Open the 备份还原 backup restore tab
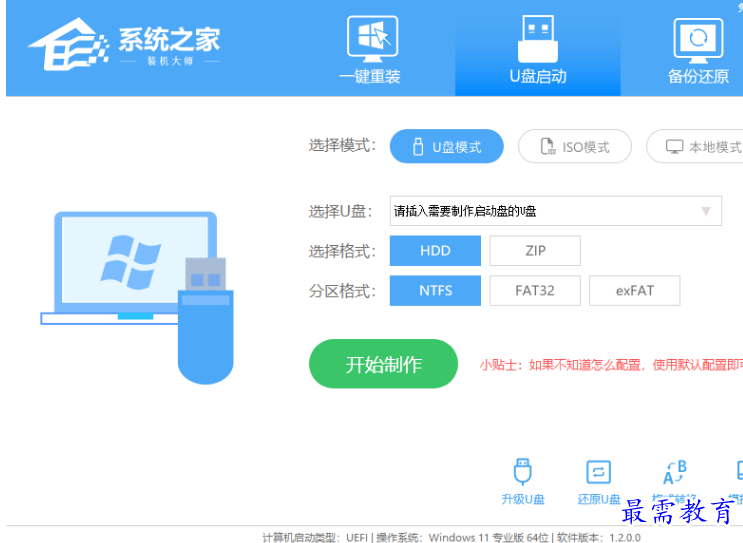Screen dimensions: 743x543 [x=698, y=50]
